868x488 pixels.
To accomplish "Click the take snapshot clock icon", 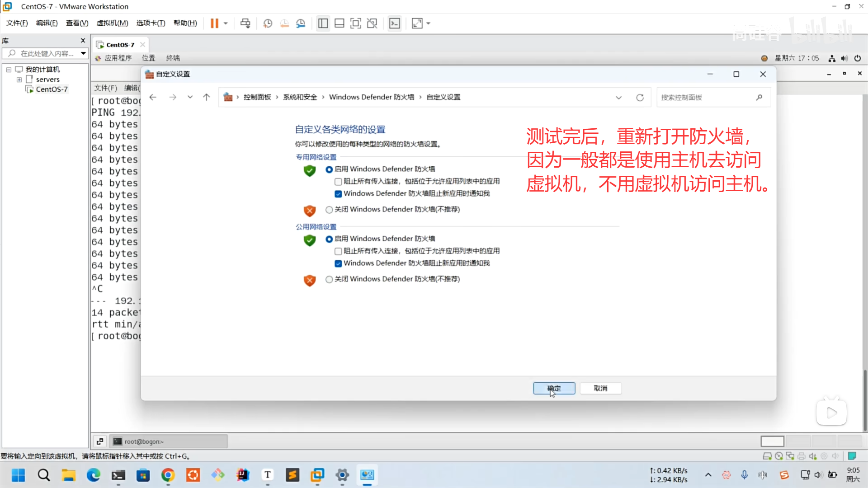I will pos(268,23).
